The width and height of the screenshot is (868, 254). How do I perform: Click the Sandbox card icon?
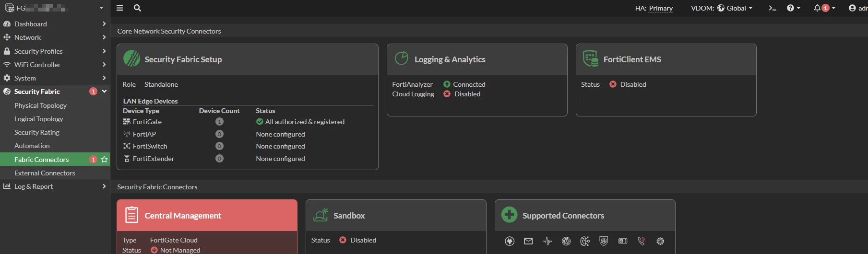[x=321, y=215]
